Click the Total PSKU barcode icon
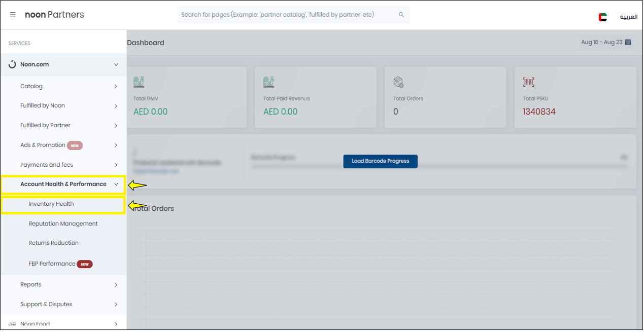This screenshot has height=332, width=644. tap(528, 82)
